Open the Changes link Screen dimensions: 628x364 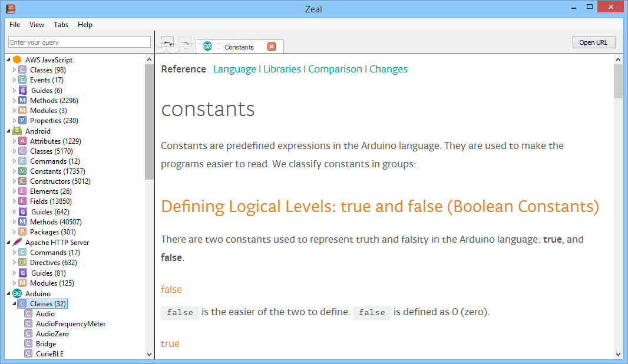[388, 69]
